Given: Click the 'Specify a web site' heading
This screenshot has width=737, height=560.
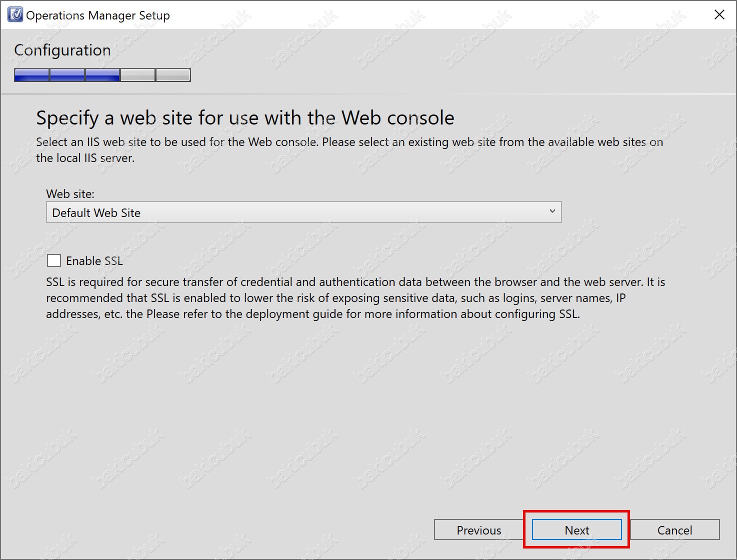Looking at the screenshot, I should coord(245,118).
